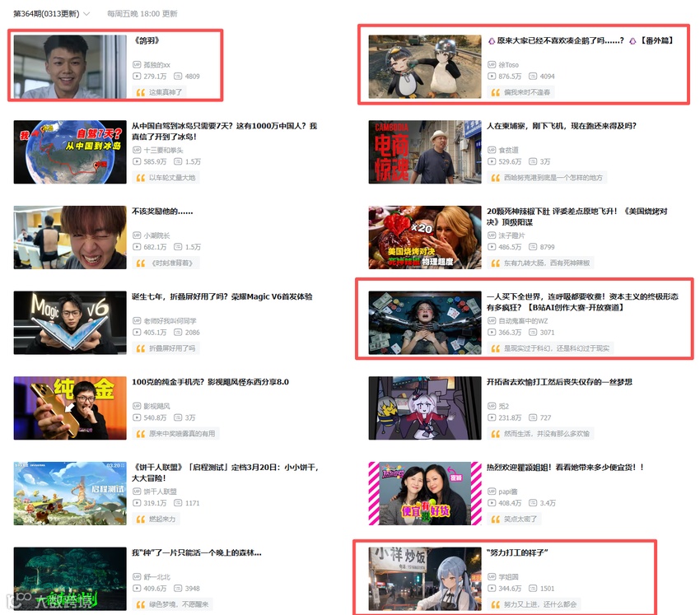The width and height of the screenshot is (700, 615).
Task: Open the 美国烧烤对决 thumbnail
Action: (x=425, y=237)
